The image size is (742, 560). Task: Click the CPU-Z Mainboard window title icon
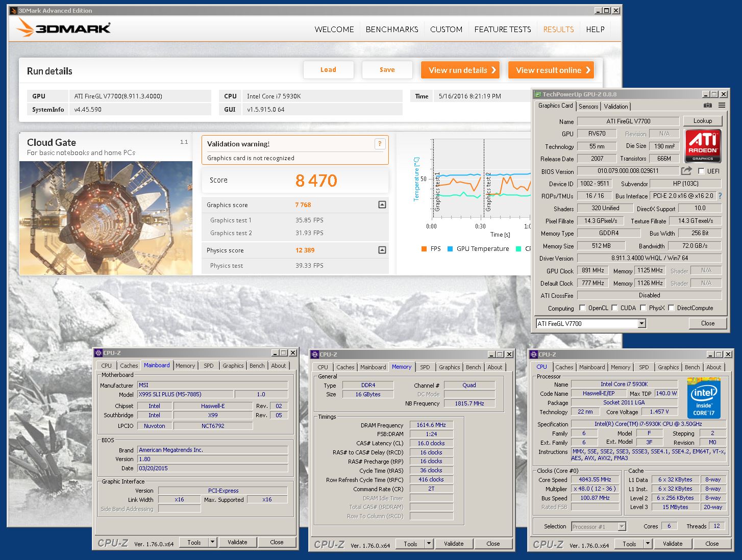(x=98, y=353)
